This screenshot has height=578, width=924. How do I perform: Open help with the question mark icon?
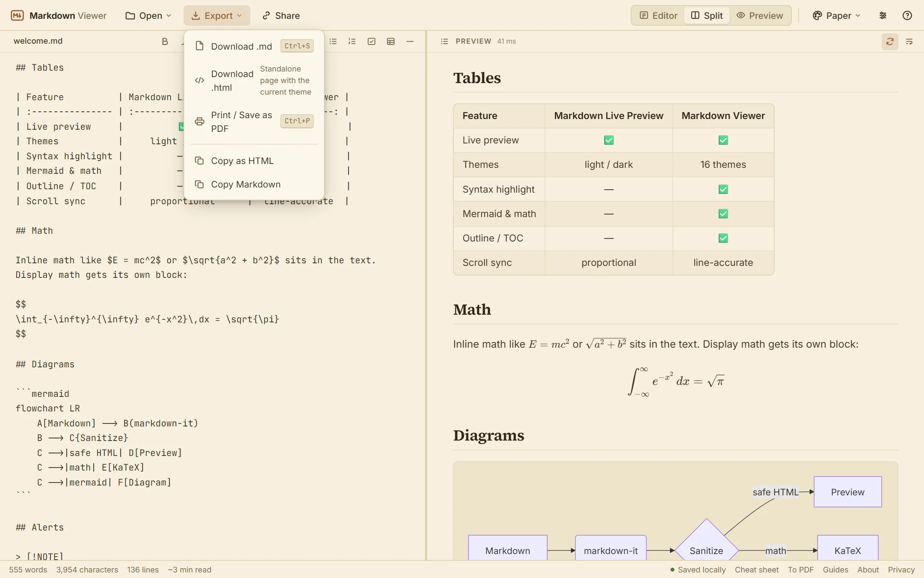click(907, 15)
